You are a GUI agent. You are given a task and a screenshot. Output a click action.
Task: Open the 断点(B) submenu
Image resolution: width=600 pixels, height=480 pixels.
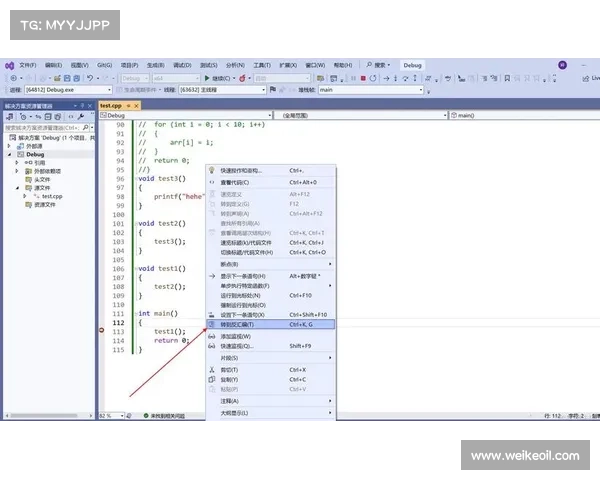[270, 264]
